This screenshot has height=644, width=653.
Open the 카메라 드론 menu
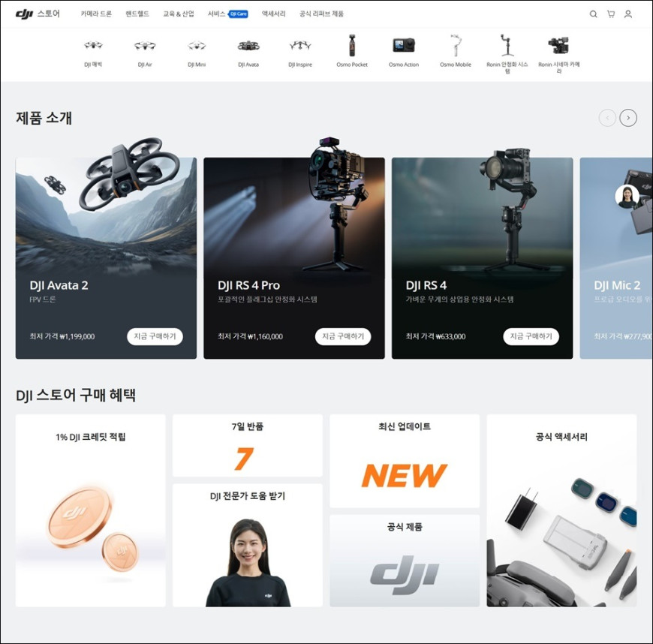point(96,14)
